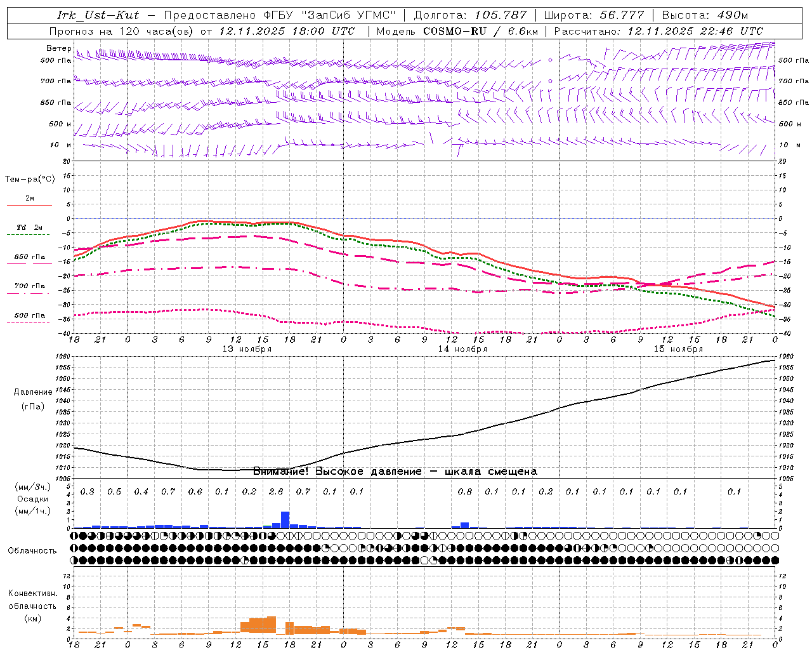Click the model label "COSMO-RU / 6.6км"

[x=480, y=31]
